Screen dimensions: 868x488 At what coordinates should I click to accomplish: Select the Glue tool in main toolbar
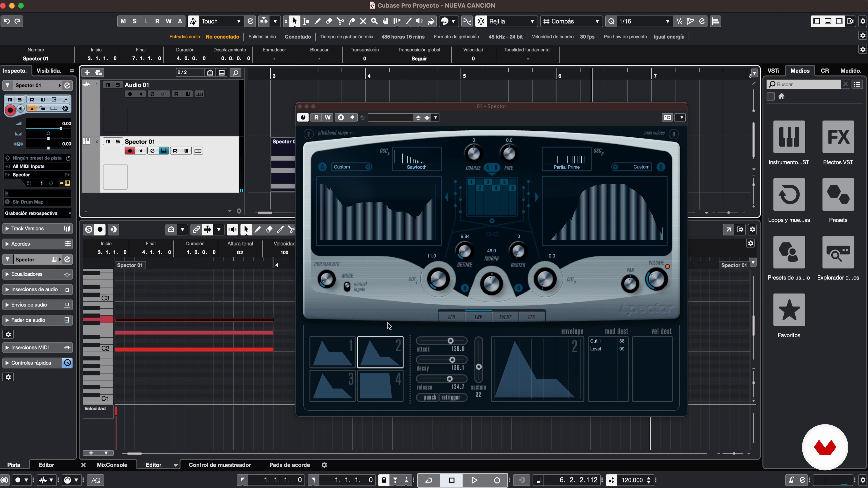pos(352,21)
